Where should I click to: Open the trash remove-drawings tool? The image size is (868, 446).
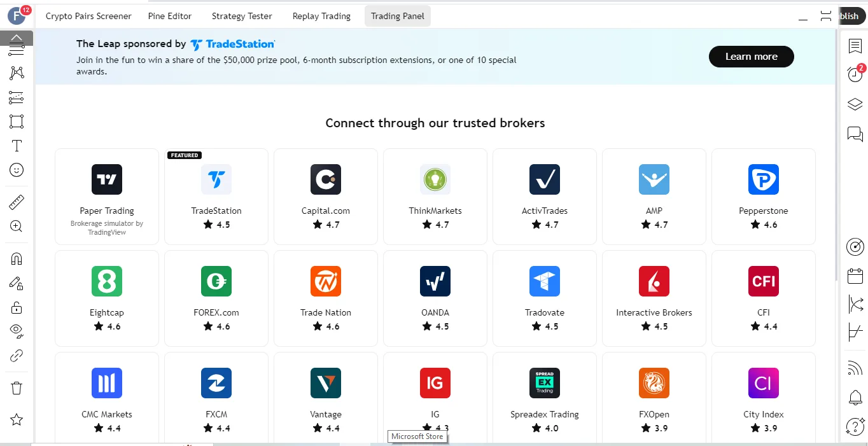click(17, 388)
